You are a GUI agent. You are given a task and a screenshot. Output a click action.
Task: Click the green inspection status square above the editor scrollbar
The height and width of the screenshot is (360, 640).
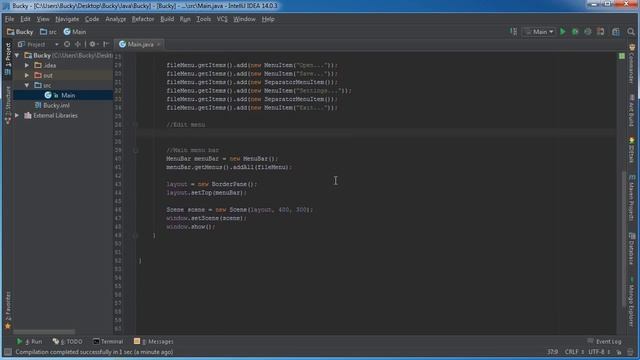pyautogui.click(x=621, y=56)
